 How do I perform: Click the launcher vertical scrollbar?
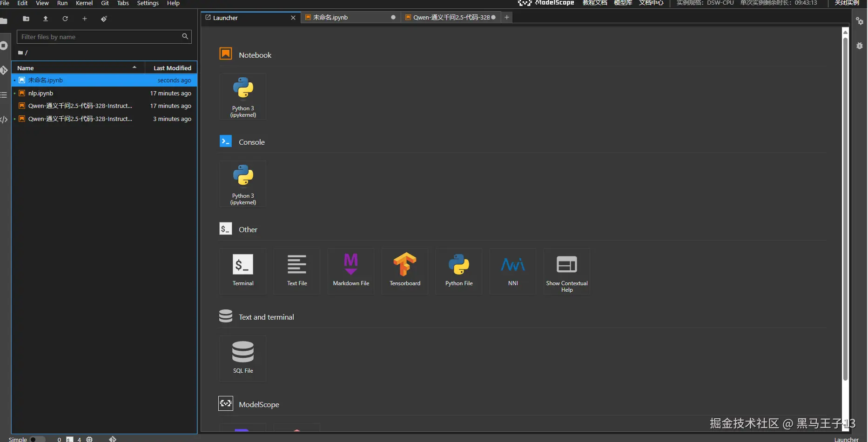[846, 208]
